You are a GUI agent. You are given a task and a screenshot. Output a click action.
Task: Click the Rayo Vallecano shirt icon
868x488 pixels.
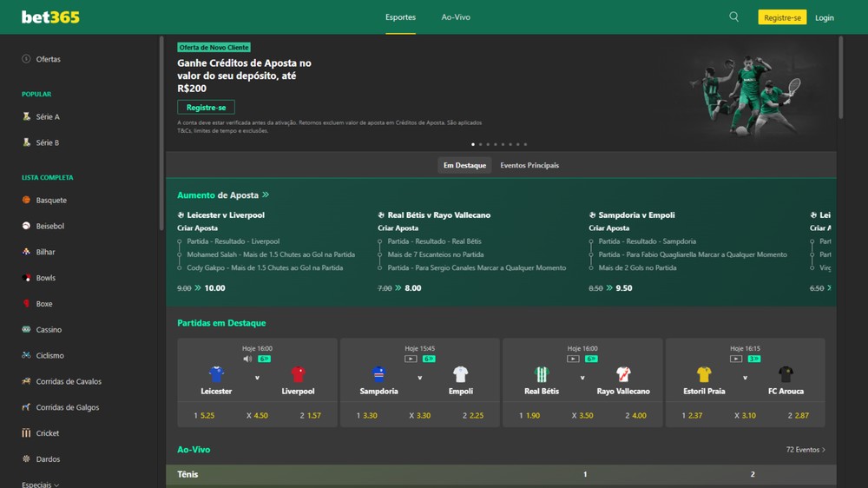[x=623, y=374]
